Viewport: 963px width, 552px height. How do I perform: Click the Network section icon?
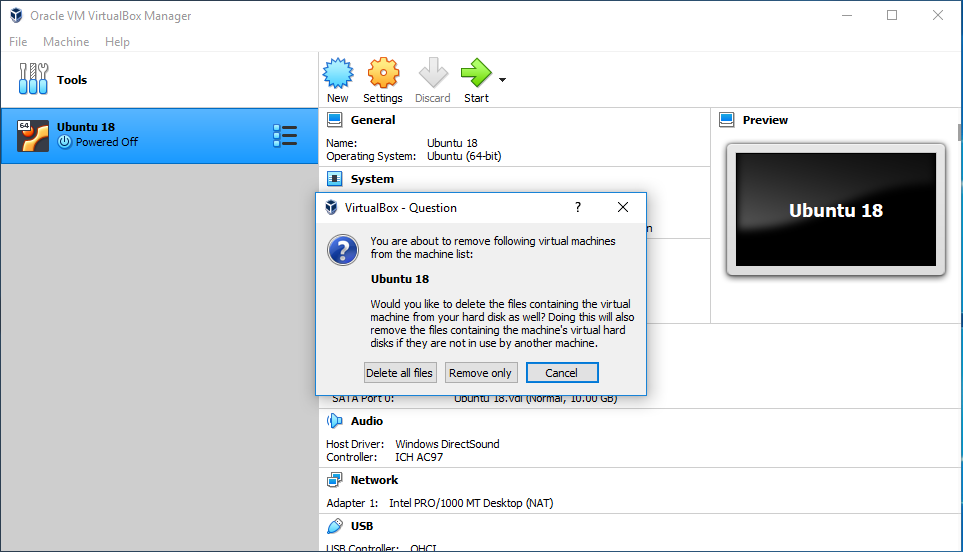coord(335,480)
